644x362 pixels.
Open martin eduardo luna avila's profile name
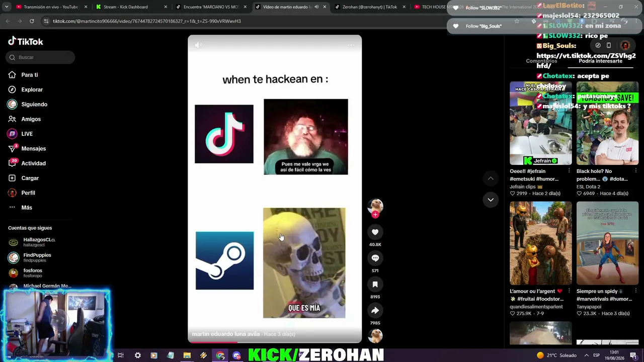click(226, 334)
